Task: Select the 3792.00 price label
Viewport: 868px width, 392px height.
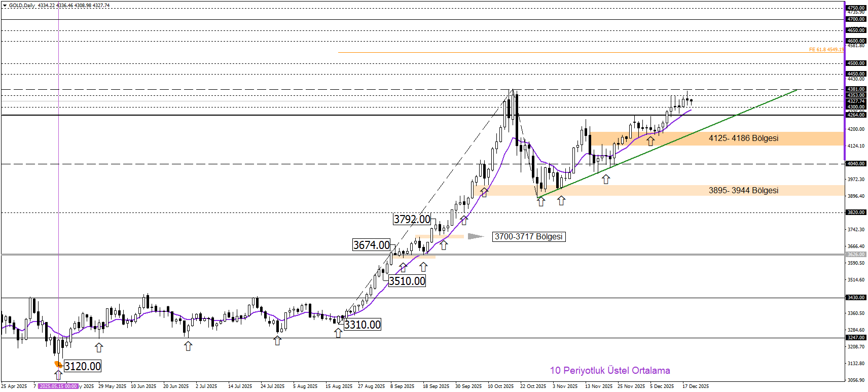Action: (x=412, y=219)
